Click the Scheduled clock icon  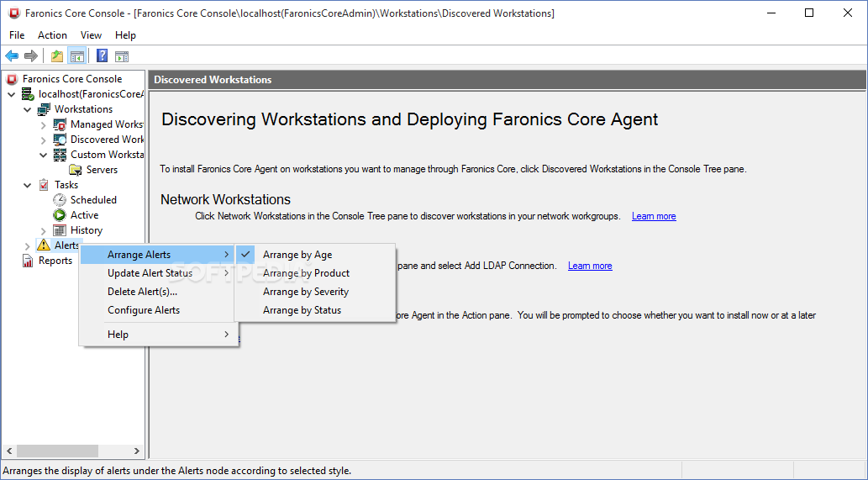(x=60, y=200)
